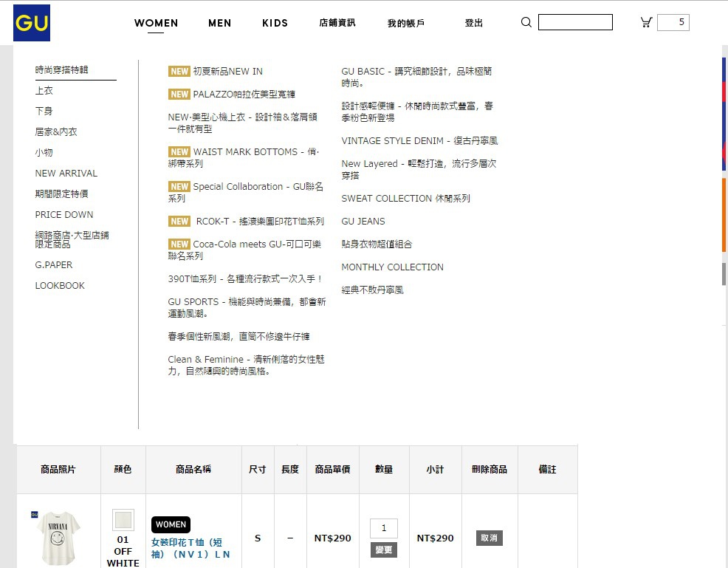Viewport: 728px width, 568px height.
Task: Click the search magnifier icon
Action: 526,22
